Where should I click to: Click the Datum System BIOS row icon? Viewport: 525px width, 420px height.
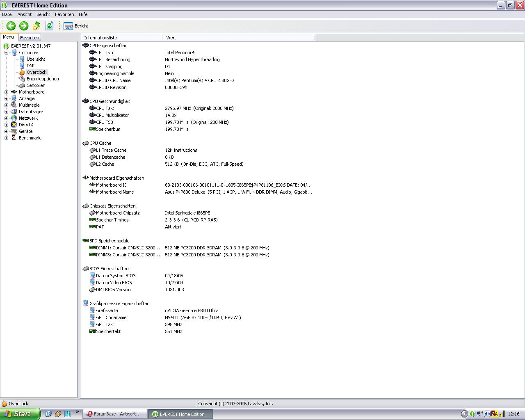coord(92,276)
